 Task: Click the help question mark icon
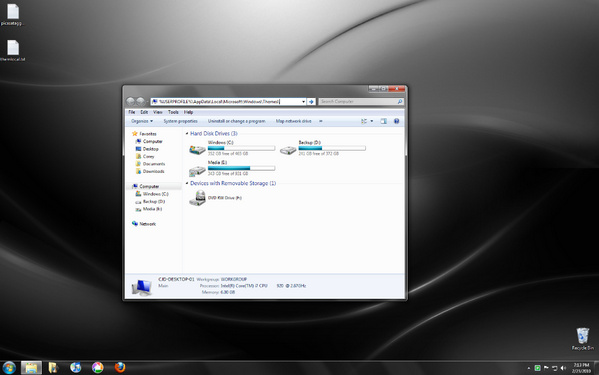[397, 121]
